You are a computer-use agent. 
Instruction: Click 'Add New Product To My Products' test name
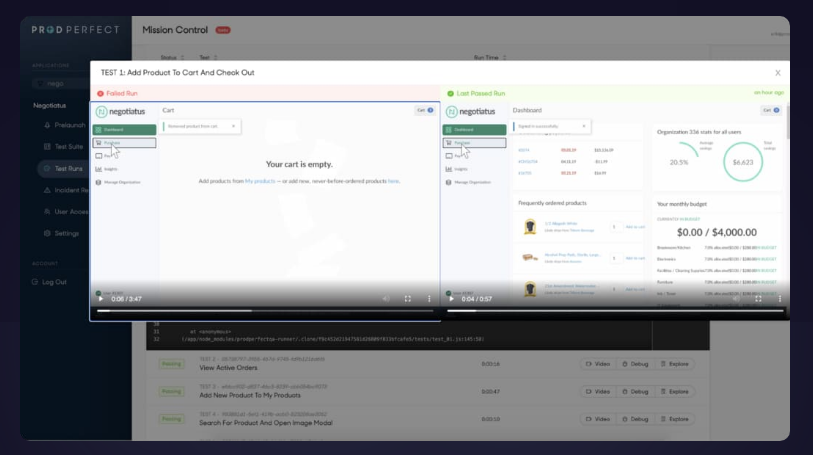[x=250, y=395]
